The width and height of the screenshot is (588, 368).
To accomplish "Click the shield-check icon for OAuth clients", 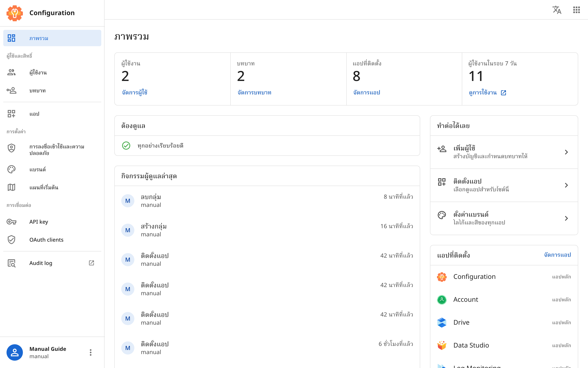I will [11, 239].
